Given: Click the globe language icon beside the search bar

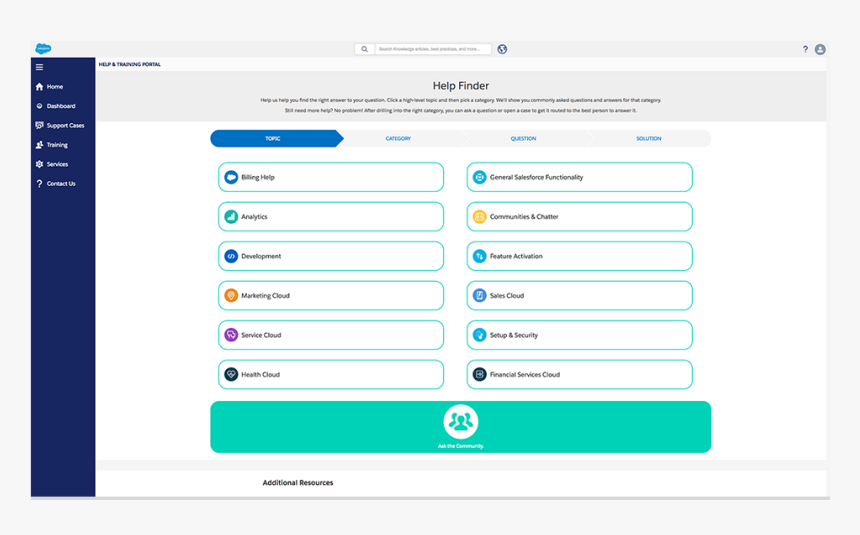Looking at the screenshot, I should pos(502,49).
